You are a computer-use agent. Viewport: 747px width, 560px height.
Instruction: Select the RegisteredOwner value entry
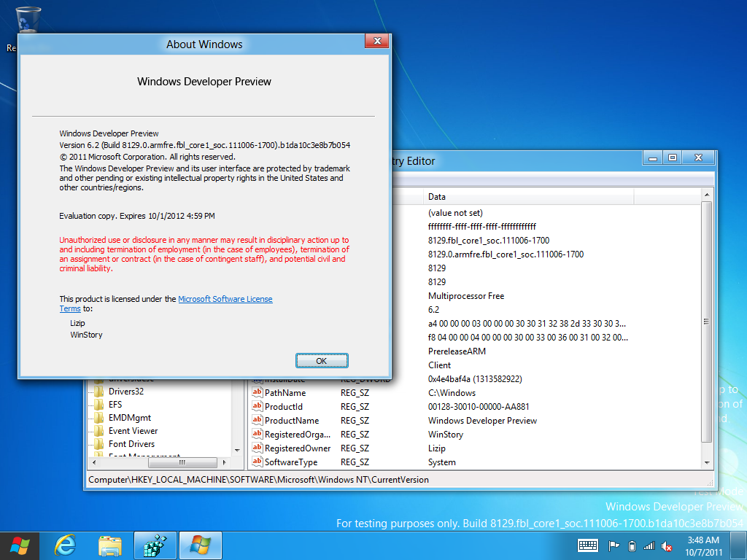[298, 448]
